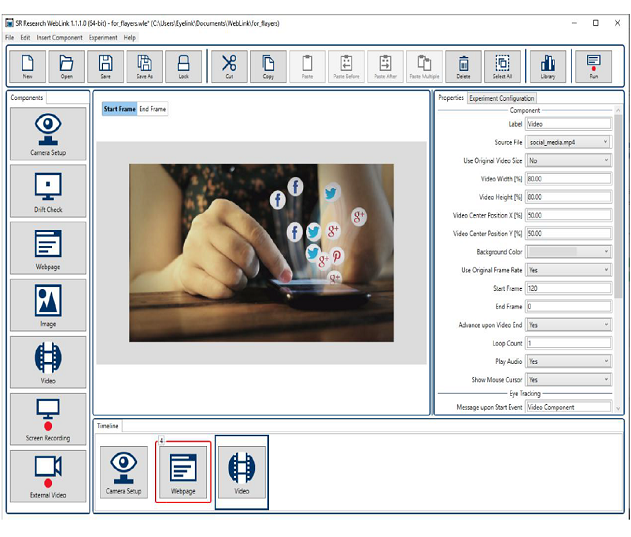631x537 pixels.
Task: Minimize the WebLink window
Action: point(574,23)
